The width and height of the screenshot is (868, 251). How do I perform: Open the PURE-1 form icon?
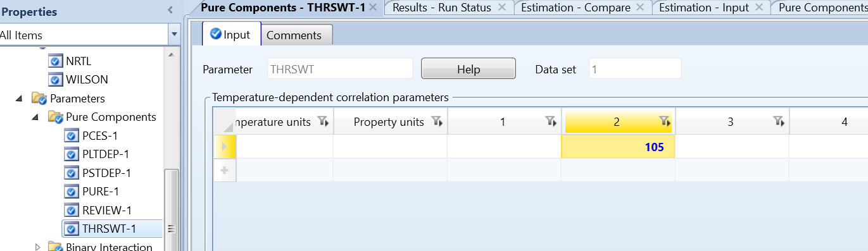pyautogui.click(x=72, y=192)
